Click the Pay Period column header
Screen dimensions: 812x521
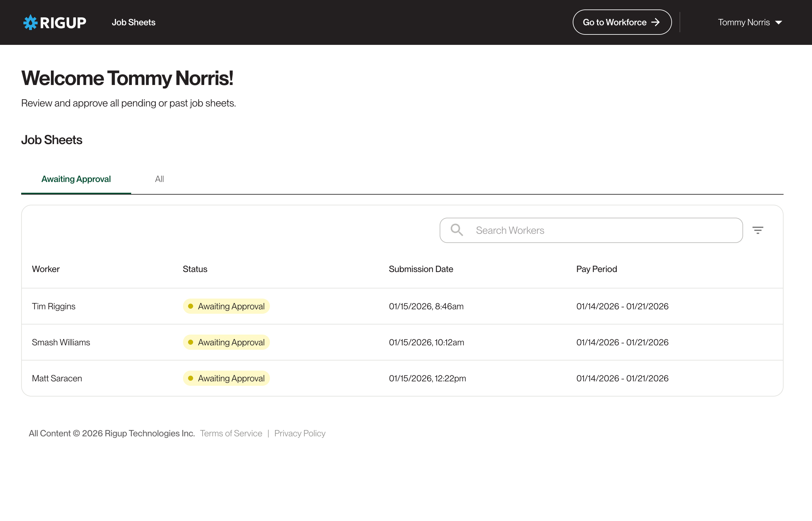596,269
